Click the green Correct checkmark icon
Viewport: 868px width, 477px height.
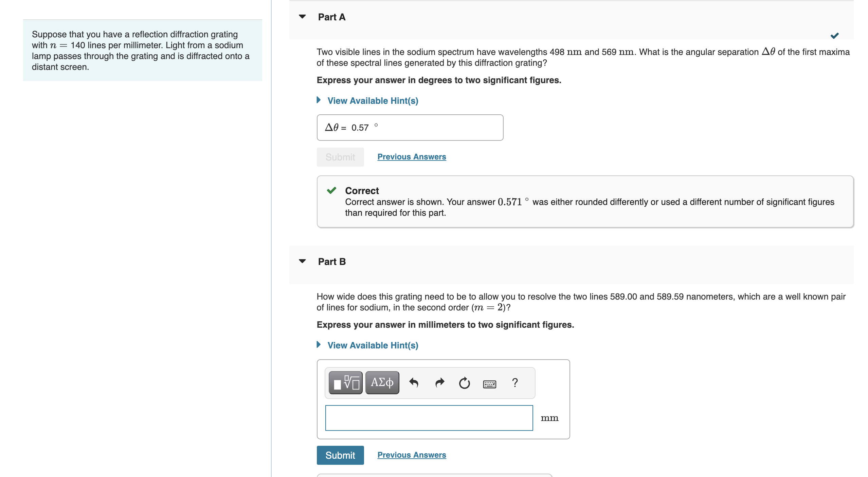(331, 190)
